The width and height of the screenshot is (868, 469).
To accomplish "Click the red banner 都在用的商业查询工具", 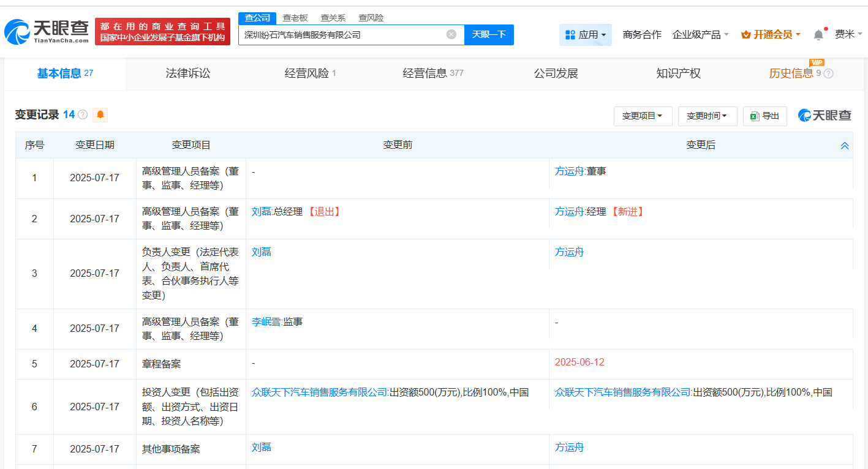I will [163, 31].
